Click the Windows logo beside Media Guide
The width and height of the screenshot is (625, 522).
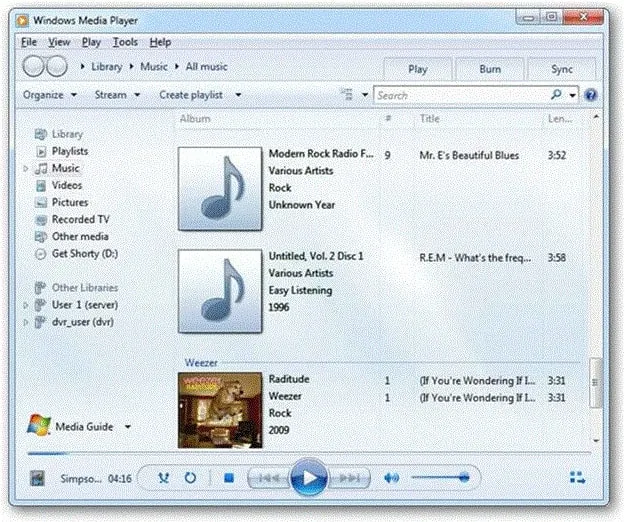point(39,425)
